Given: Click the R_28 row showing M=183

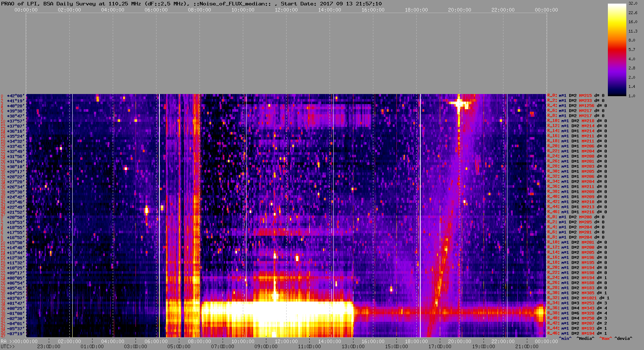Looking at the screenshot, I should (577, 288).
